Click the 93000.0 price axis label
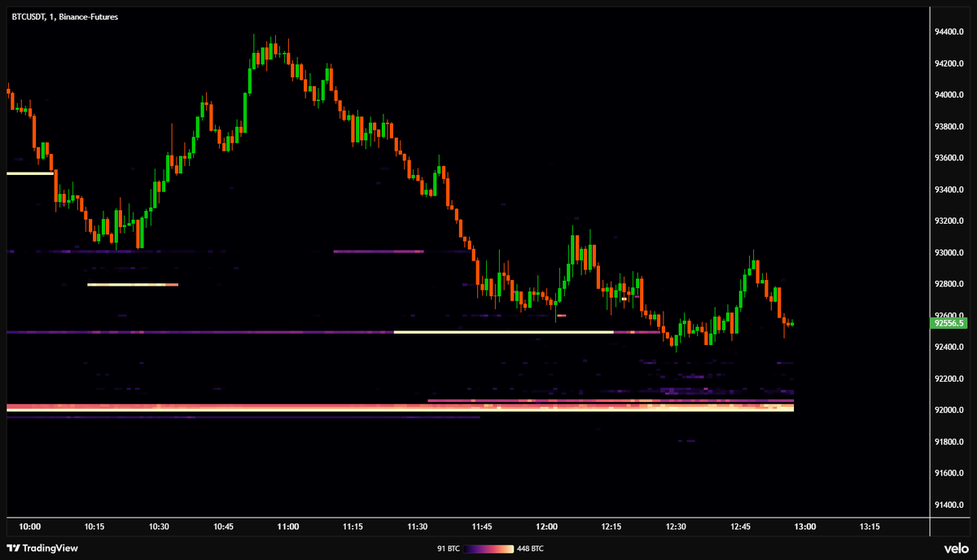This screenshot has width=977, height=560. pos(951,253)
